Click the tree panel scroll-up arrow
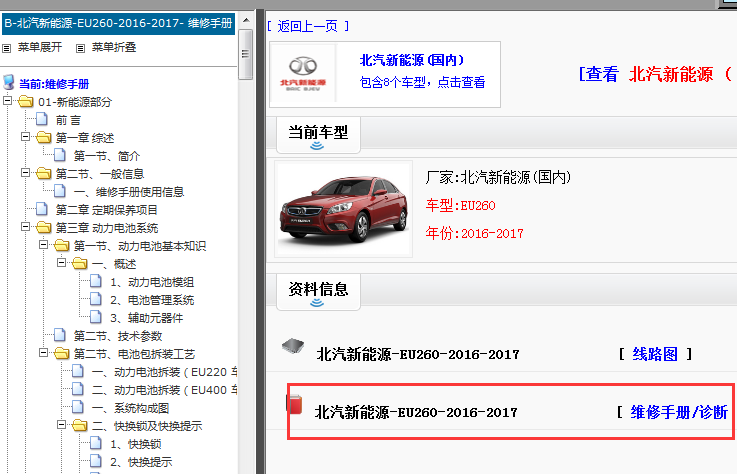737x474 pixels. [246, 20]
